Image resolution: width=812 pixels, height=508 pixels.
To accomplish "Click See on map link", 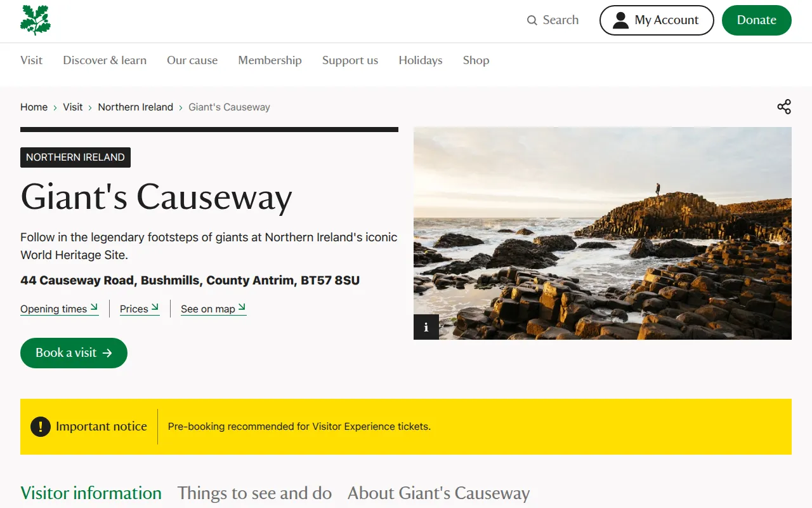I will pos(214,309).
